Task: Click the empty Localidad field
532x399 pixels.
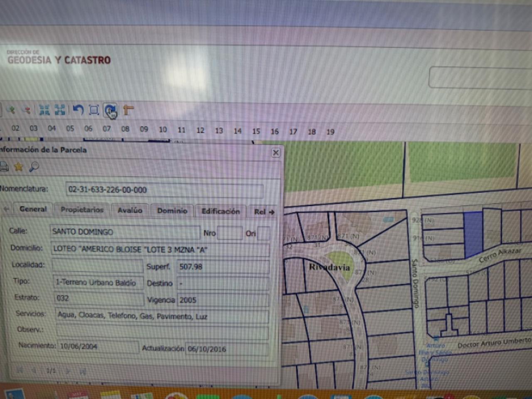Action: 98,266
